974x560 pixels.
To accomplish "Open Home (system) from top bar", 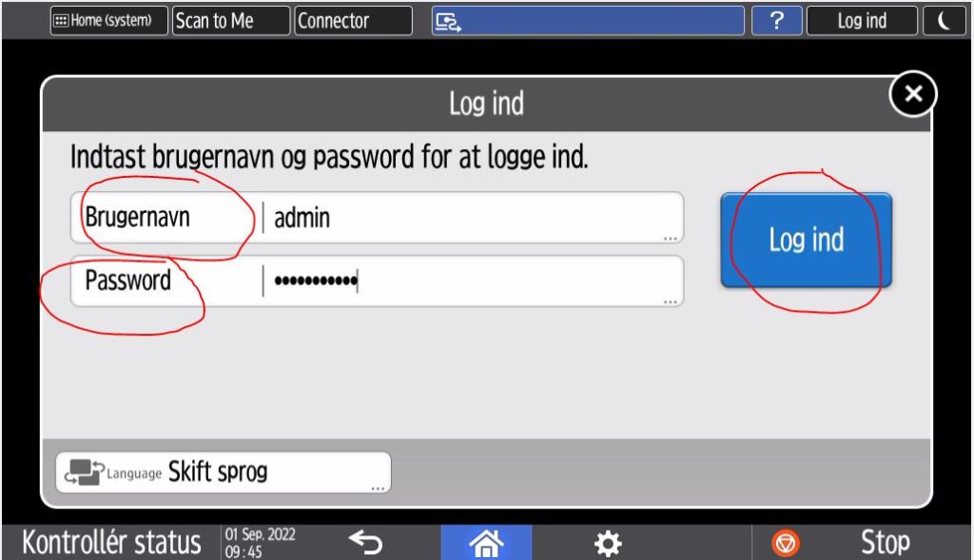I will pos(108,21).
